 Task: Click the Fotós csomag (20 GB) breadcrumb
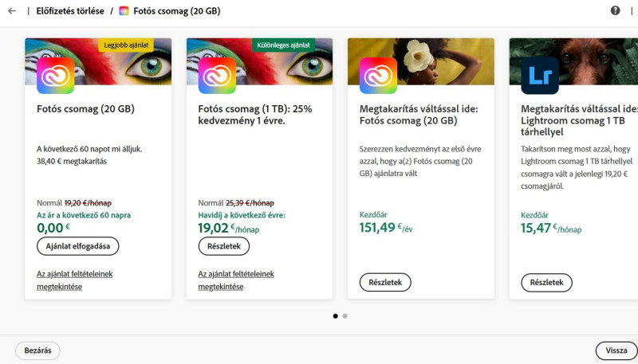point(176,11)
